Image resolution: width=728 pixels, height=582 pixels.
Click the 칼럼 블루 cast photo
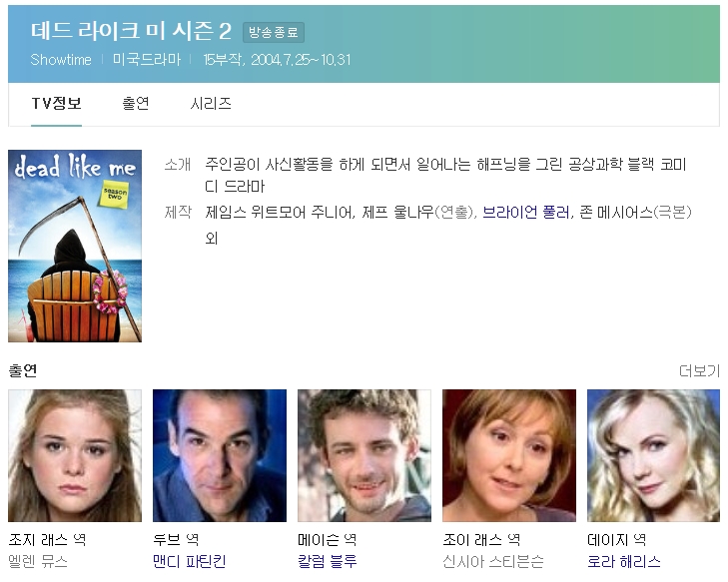364,455
